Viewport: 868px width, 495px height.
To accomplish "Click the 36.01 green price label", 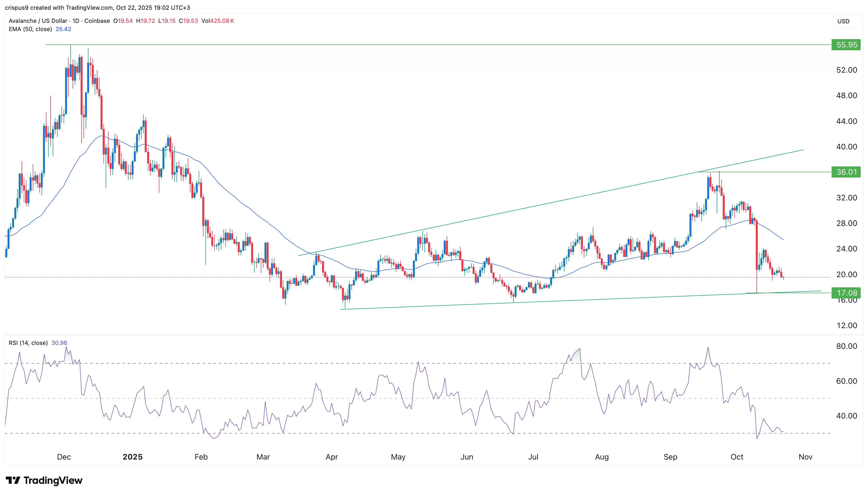I will tap(846, 172).
